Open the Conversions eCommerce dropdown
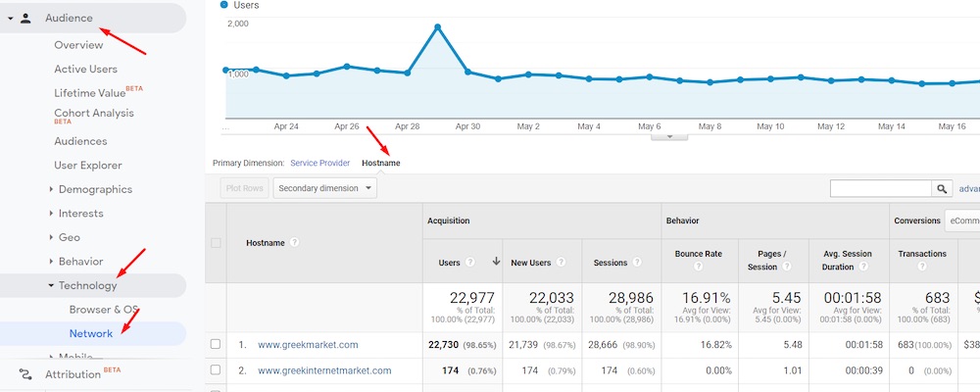The width and height of the screenshot is (980, 392). (x=962, y=220)
